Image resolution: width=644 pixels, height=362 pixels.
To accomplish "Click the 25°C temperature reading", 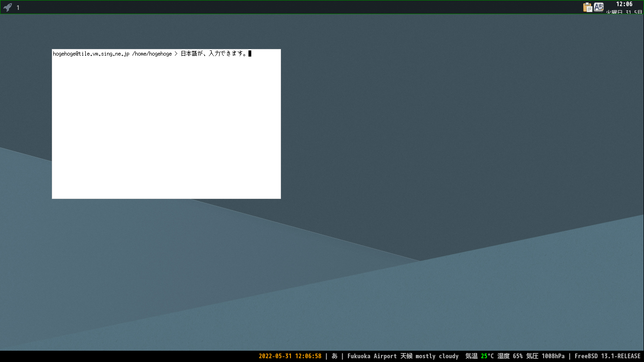I will pyautogui.click(x=487, y=356).
